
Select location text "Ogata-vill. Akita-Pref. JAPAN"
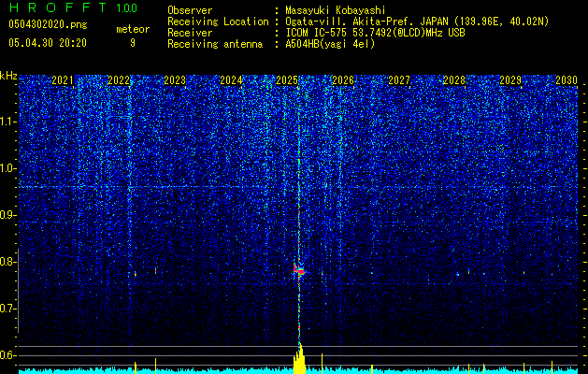point(366,22)
